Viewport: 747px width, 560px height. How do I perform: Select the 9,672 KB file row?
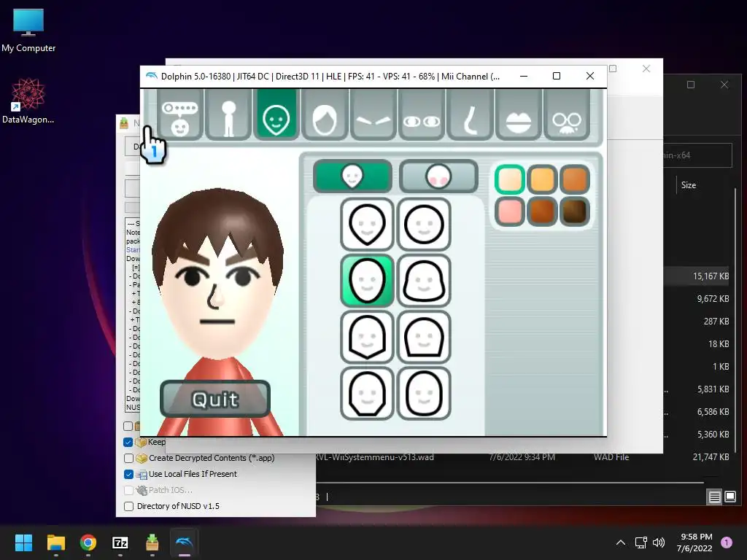696,299
